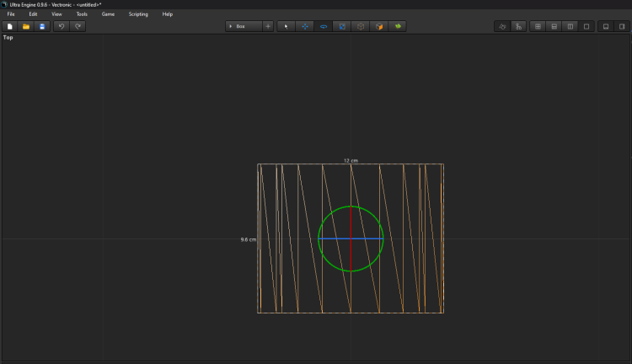Switch to four-viewport grid layout
The width and height of the screenshot is (632, 364).
[538, 26]
